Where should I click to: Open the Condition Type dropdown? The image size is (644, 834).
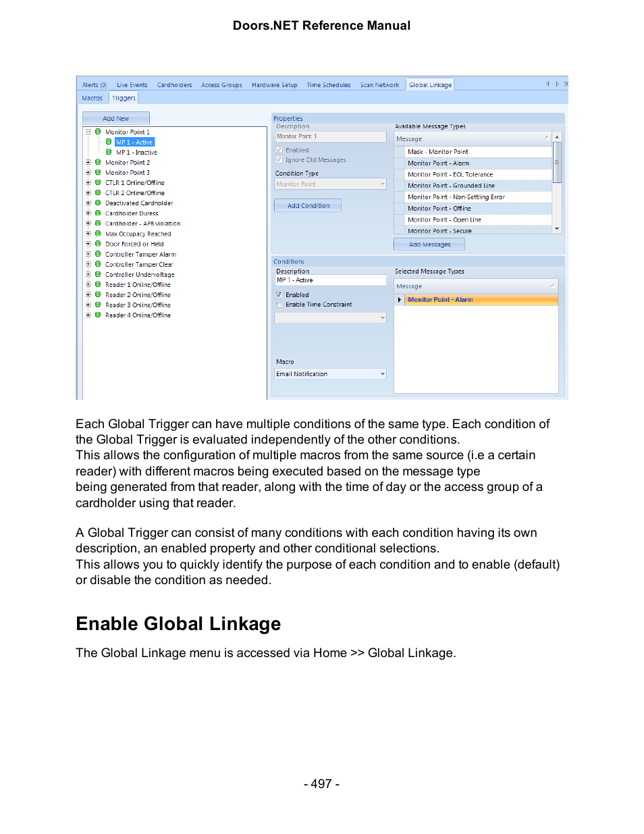(x=382, y=184)
